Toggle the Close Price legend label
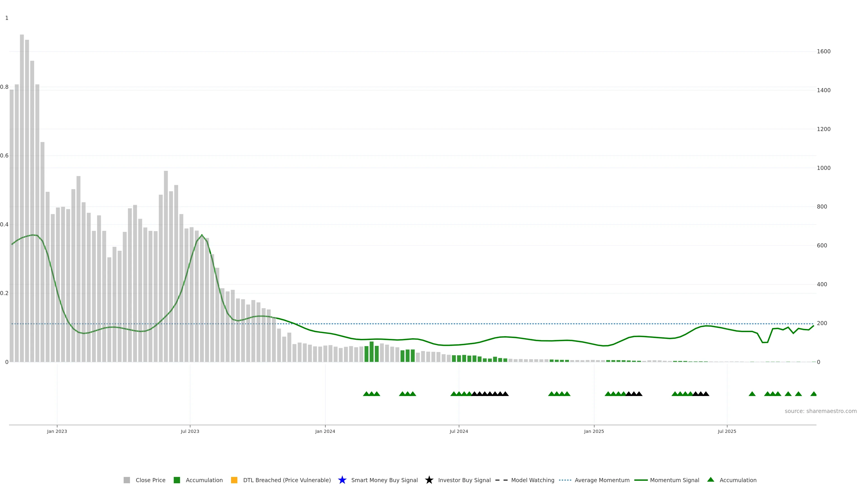This screenshot has height=488, width=868. [150, 480]
